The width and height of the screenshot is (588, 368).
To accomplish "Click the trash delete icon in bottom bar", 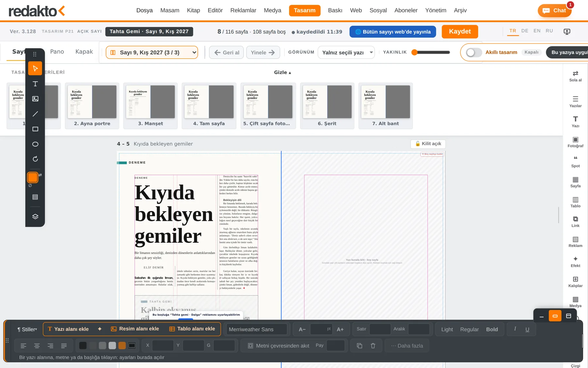I will pos(373,346).
